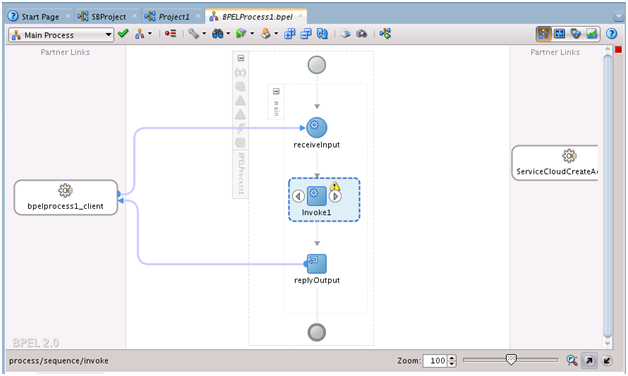Viewport: 628px width, 376px height.
Task: Open the dropdown arrow beside the process tree icon
Action: click(150, 34)
